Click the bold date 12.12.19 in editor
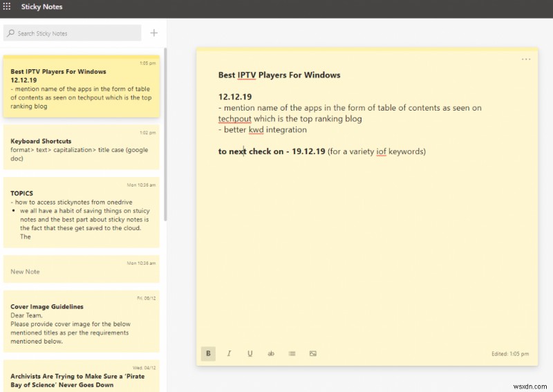The width and height of the screenshot is (553, 392). pos(235,97)
